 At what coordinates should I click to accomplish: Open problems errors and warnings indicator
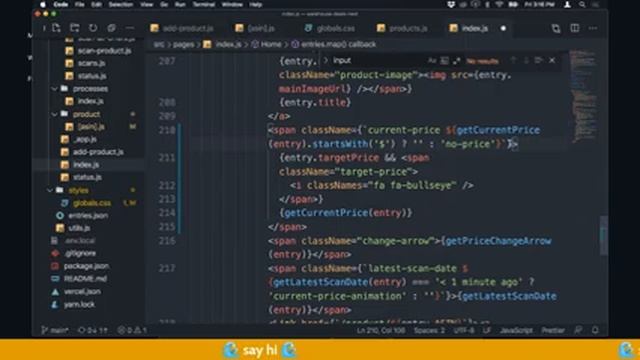point(132,330)
